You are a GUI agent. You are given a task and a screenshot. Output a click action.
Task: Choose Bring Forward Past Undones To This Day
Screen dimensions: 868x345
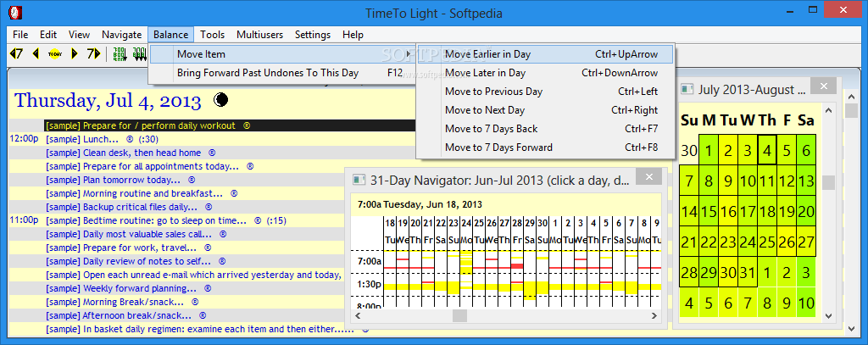tap(282, 73)
